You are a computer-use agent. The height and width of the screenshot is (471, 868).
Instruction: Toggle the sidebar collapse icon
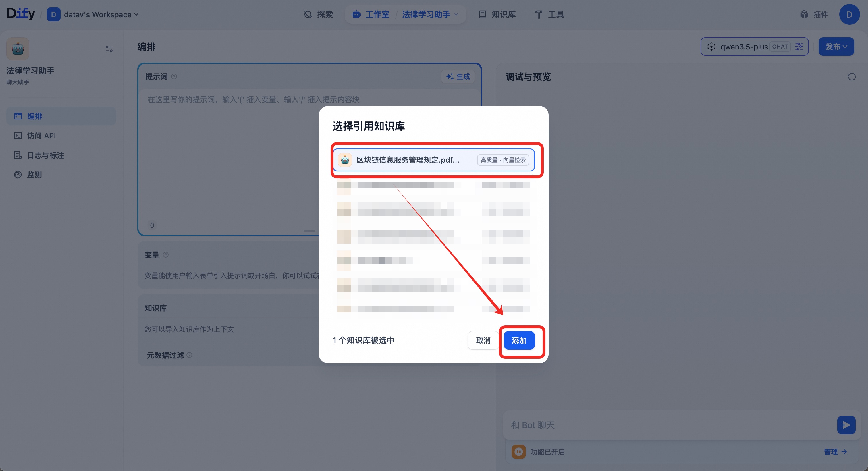(109, 49)
